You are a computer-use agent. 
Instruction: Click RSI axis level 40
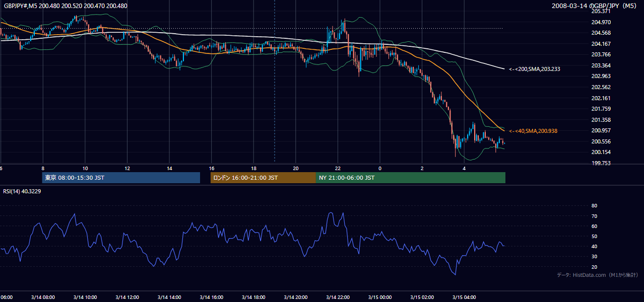pos(594,246)
